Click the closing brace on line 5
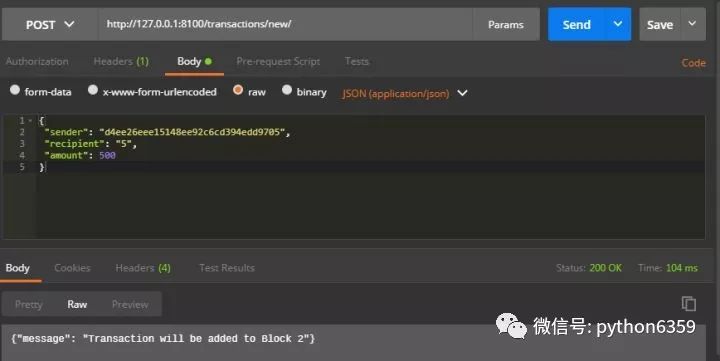The height and width of the screenshot is (361, 720). (42, 167)
